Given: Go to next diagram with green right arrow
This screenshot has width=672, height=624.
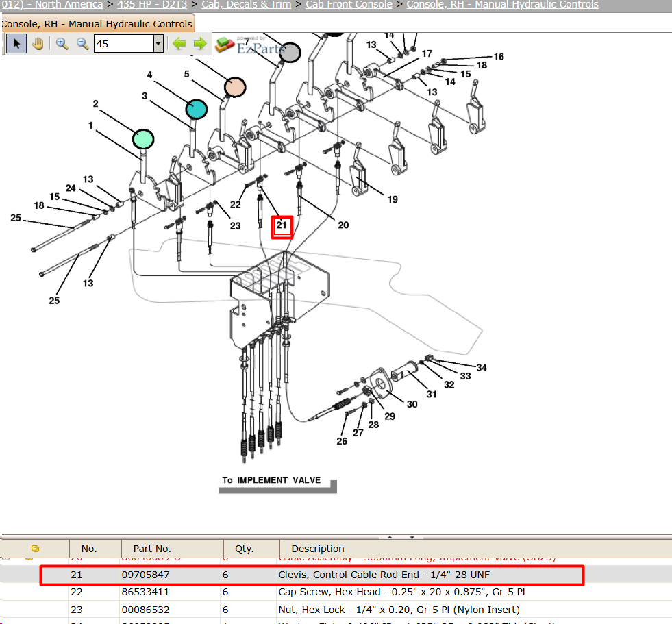Looking at the screenshot, I should tap(200, 44).
